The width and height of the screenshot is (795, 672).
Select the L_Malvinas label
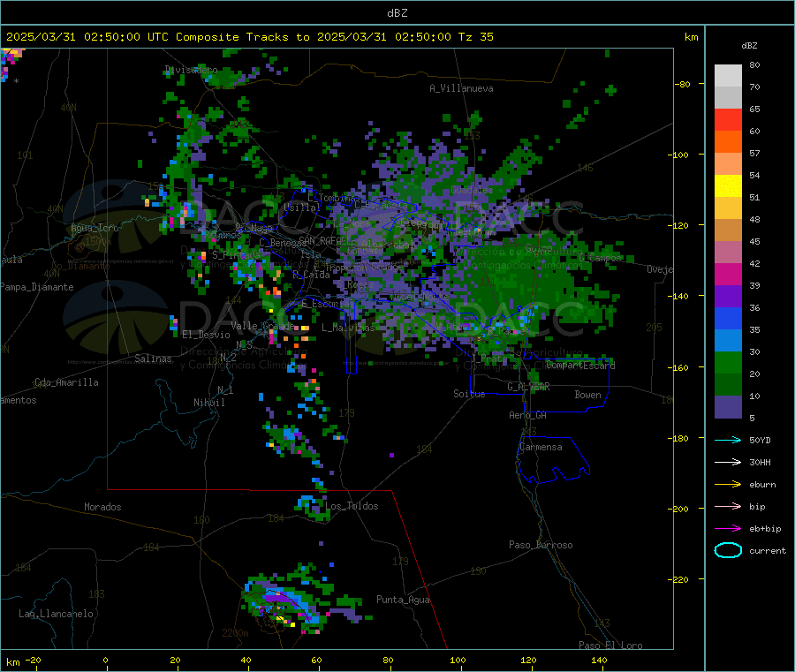coord(348,328)
